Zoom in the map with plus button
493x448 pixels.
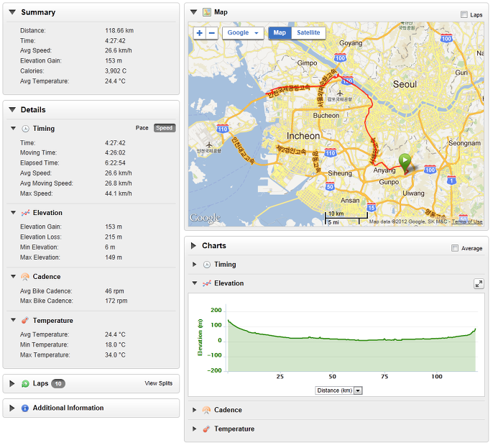point(200,33)
